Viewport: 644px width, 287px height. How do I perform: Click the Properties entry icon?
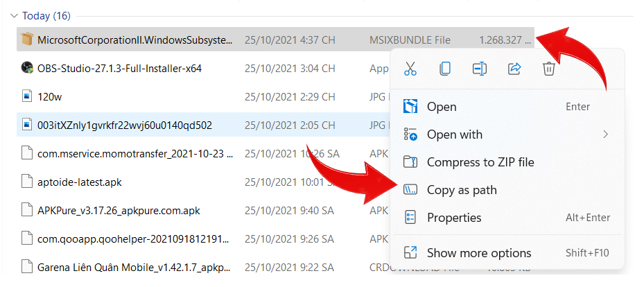point(410,218)
